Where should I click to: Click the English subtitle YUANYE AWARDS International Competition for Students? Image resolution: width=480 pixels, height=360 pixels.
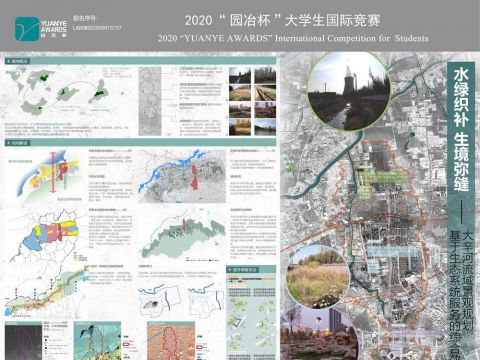[x=293, y=38]
